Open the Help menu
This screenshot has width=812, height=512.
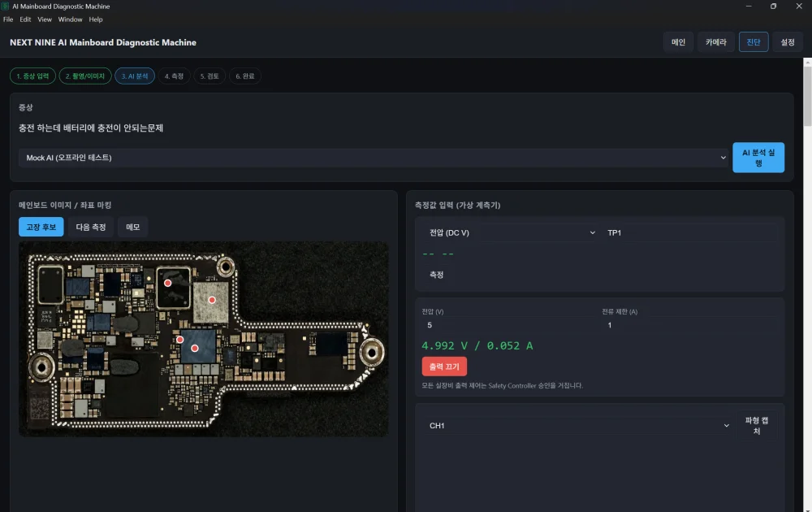tap(96, 20)
